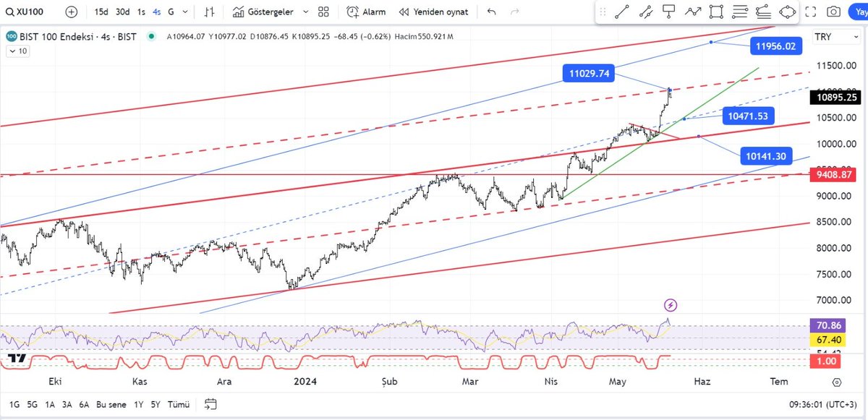Take a chart snapshot with camera icon
Screen dimensions: 868x420
click(x=834, y=12)
